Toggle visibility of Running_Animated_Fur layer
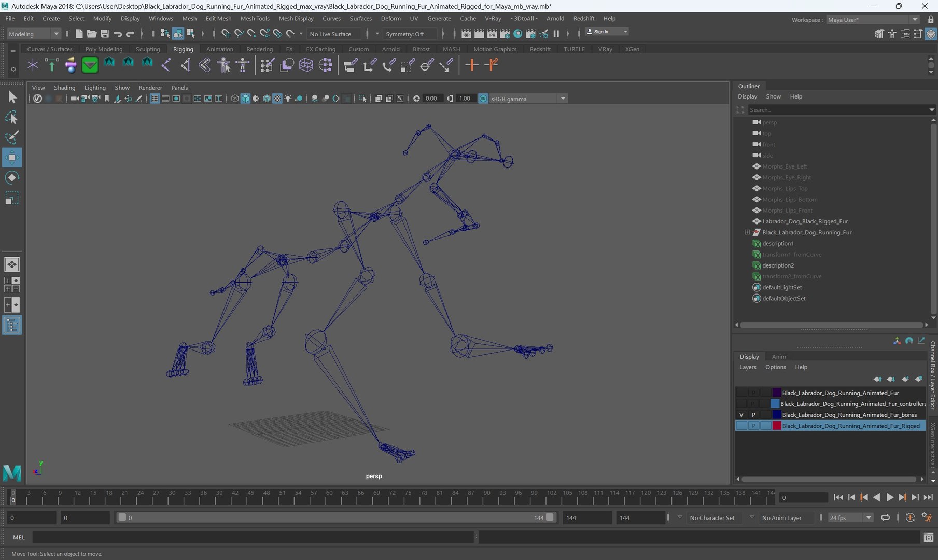The width and height of the screenshot is (938, 560). pyautogui.click(x=741, y=393)
